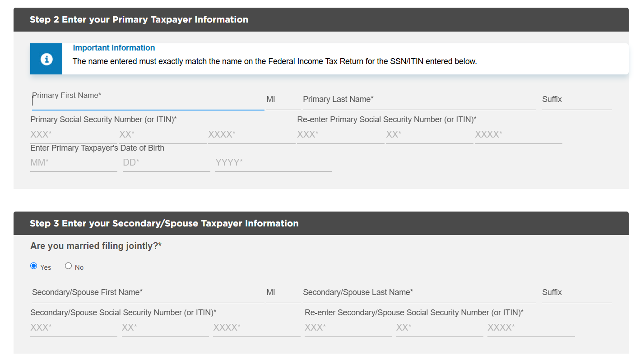Click XXX box of Secondary/Spouse SSN
640x364 pixels.
pos(74,327)
